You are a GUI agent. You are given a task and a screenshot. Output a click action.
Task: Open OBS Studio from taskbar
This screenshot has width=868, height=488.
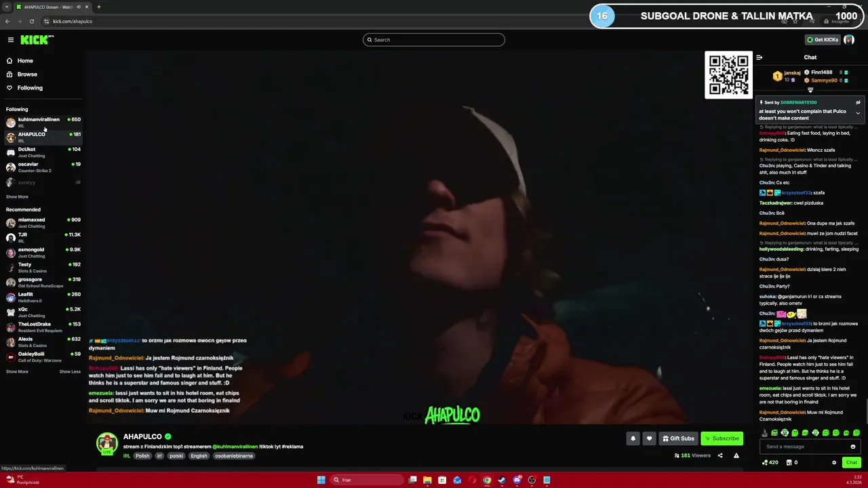point(532,480)
